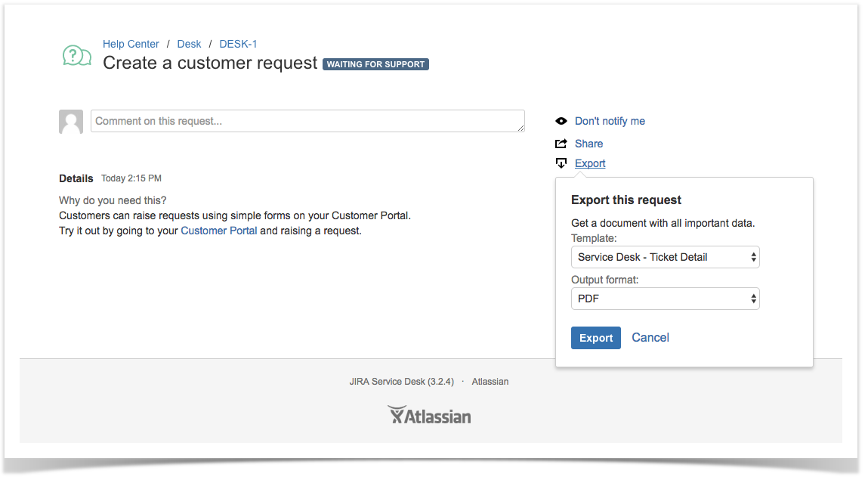Viewport: 868px width, 480px height.
Task: Click the Share arrow icon
Action: 561,144
